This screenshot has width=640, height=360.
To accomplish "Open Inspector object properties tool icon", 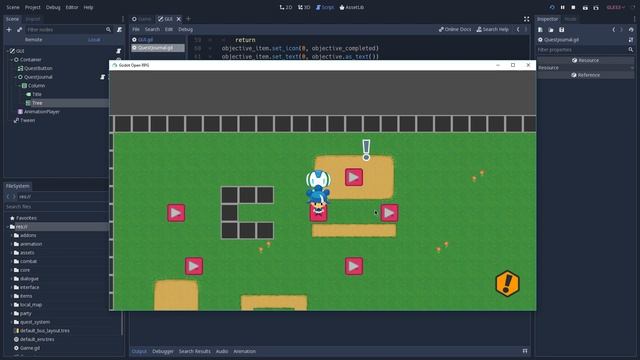I will (631, 40).
